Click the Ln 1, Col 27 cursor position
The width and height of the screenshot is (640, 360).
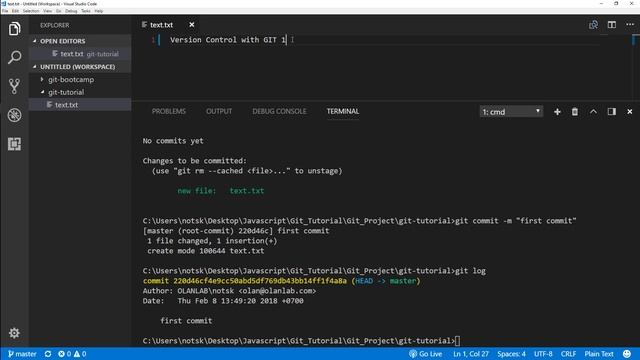pyautogui.click(x=471, y=354)
